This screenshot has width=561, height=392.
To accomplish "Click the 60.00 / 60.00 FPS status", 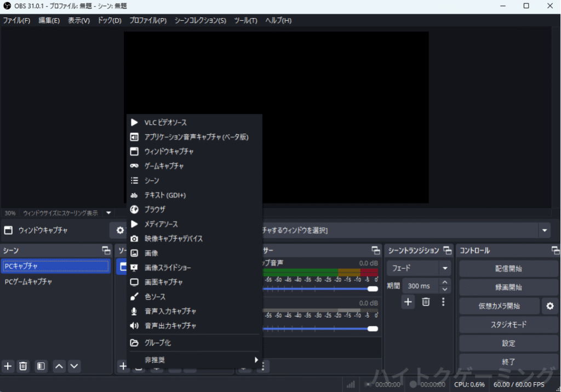I will point(519,384).
